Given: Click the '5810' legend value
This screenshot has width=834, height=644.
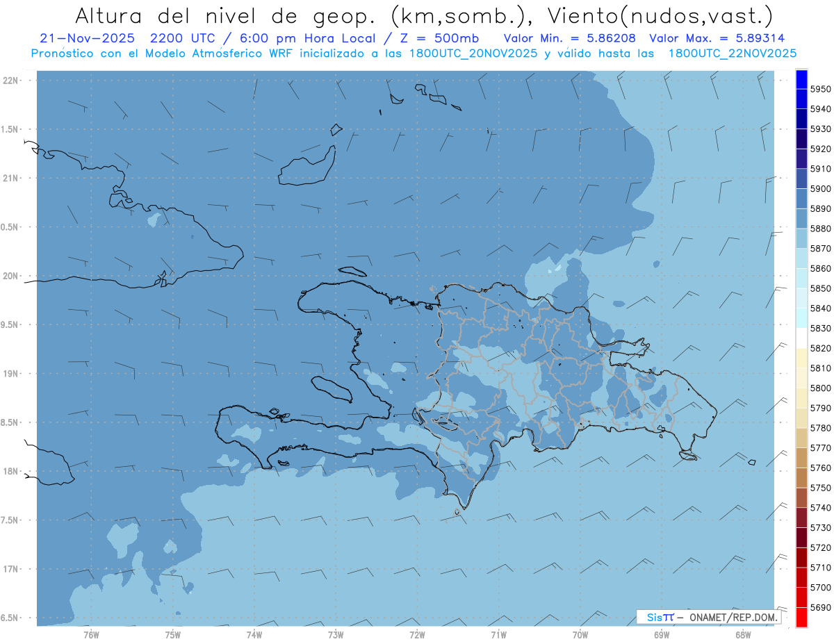Looking at the screenshot, I should point(820,368).
